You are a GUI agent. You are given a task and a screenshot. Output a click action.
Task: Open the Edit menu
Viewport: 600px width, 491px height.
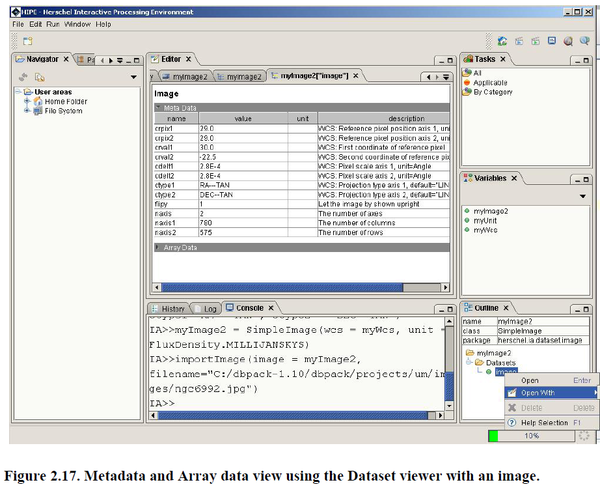[36, 24]
